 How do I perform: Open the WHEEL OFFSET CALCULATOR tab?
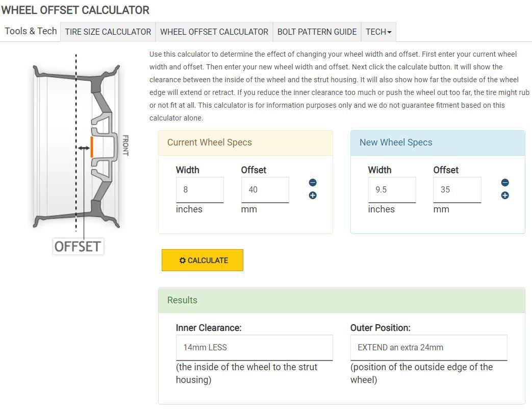click(x=214, y=32)
